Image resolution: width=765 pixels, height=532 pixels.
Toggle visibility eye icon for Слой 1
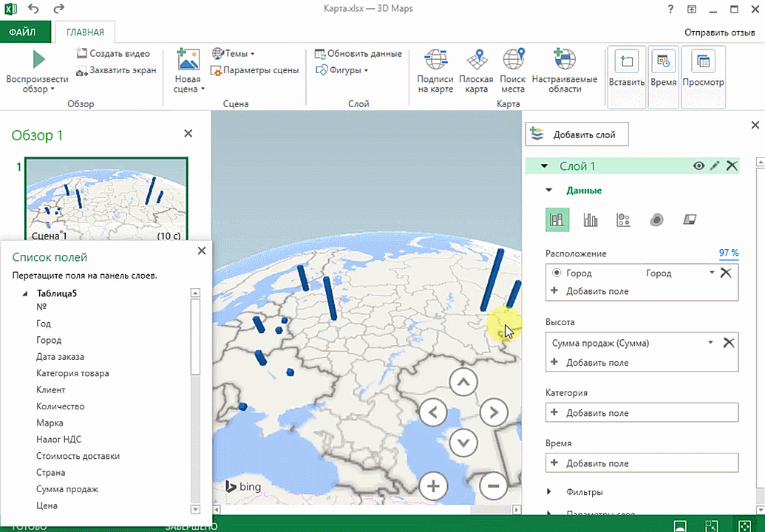pos(698,166)
